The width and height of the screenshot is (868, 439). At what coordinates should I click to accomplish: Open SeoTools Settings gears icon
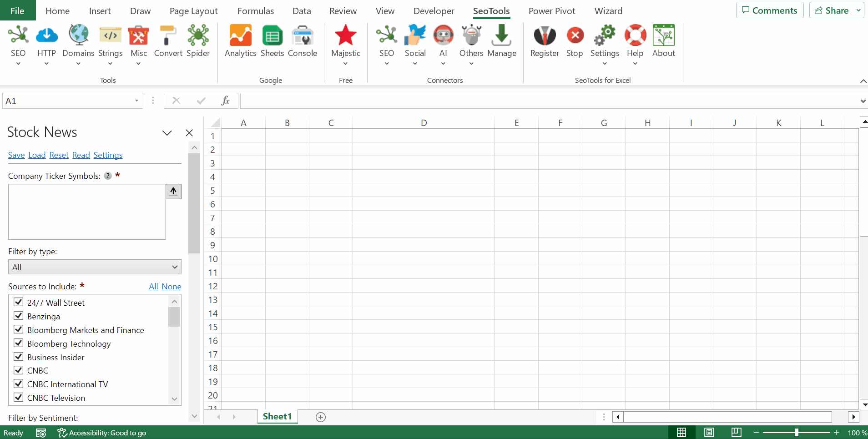click(x=605, y=35)
